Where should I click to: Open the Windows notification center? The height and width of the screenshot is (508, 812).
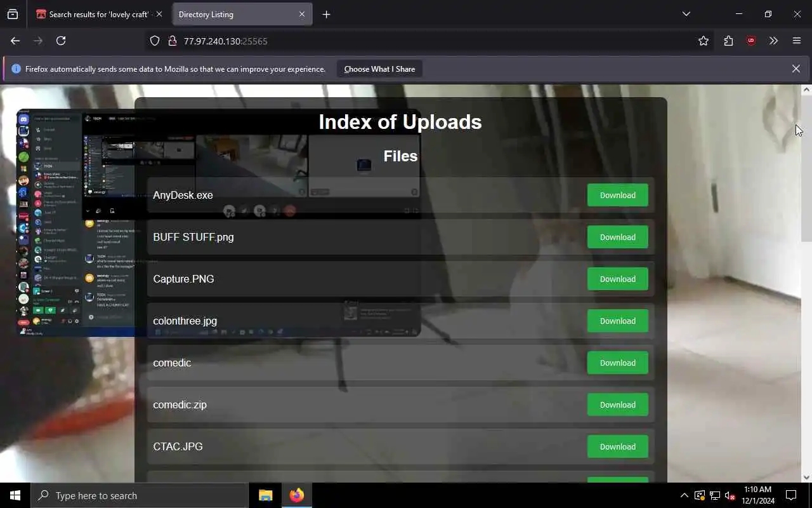(791, 495)
